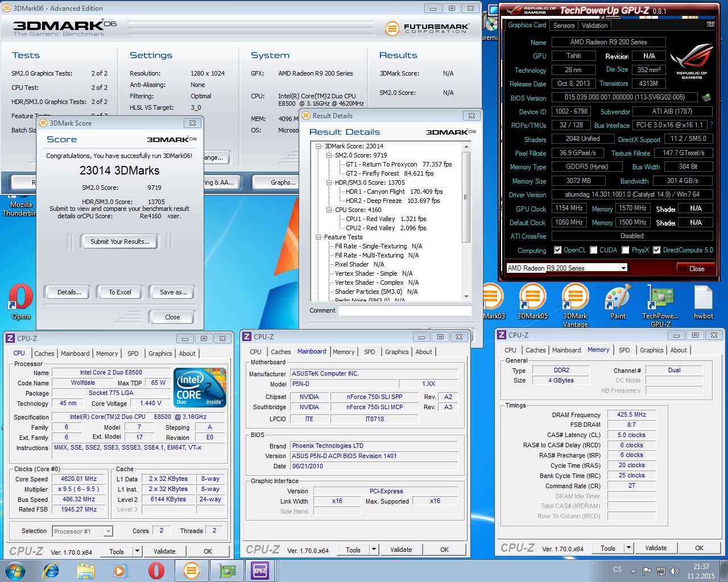Click the 3DMark06 window title bar icon
Image resolution: width=728 pixels, height=582 pixels.
pos(7,8)
